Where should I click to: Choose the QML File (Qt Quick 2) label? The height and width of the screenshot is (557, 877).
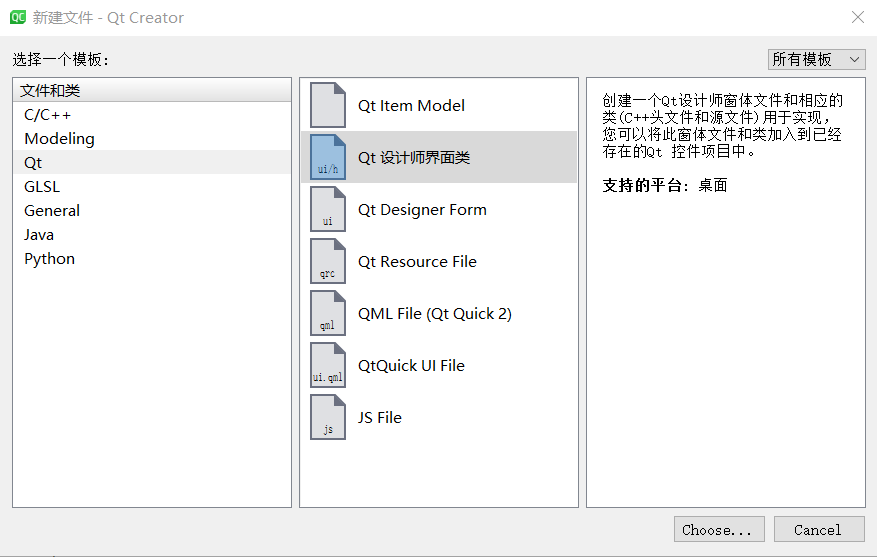point(435,314)
